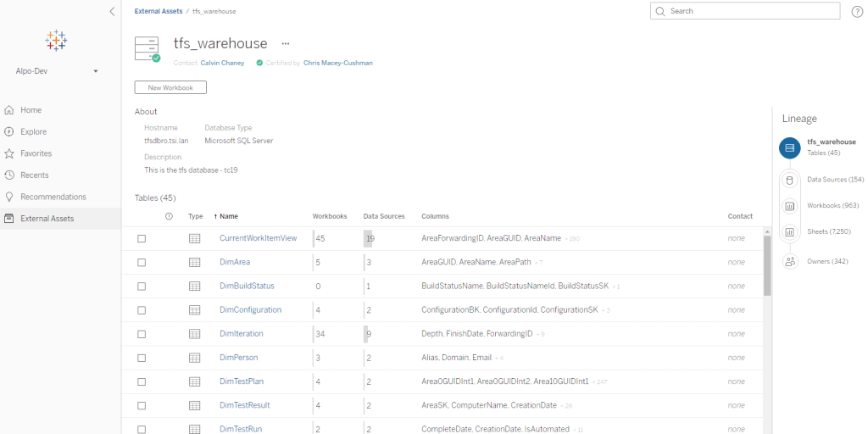868x434 pixels.
Task: Select the DimArea row checkbox
Action: pyautogui.click(x=142, y=263)
